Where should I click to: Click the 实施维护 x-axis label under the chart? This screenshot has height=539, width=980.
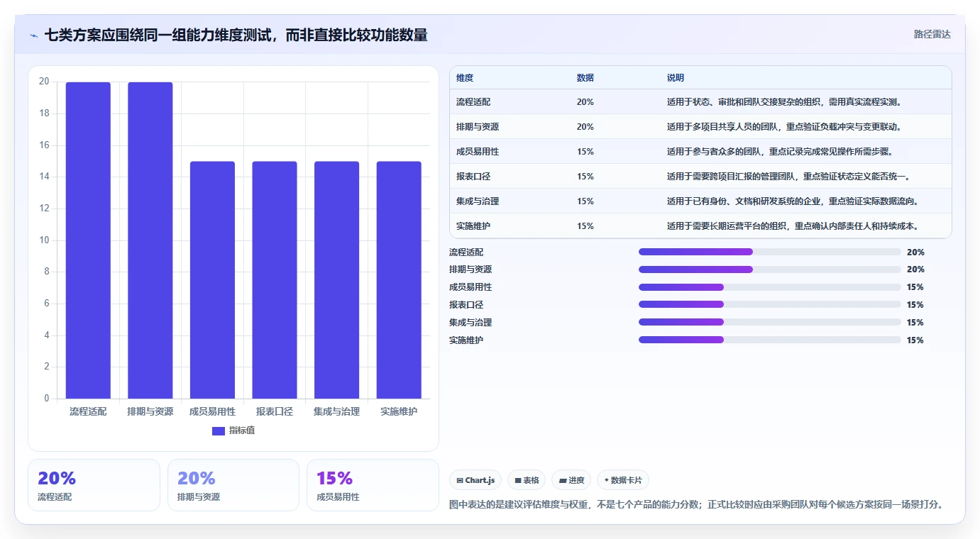(399, 411)
